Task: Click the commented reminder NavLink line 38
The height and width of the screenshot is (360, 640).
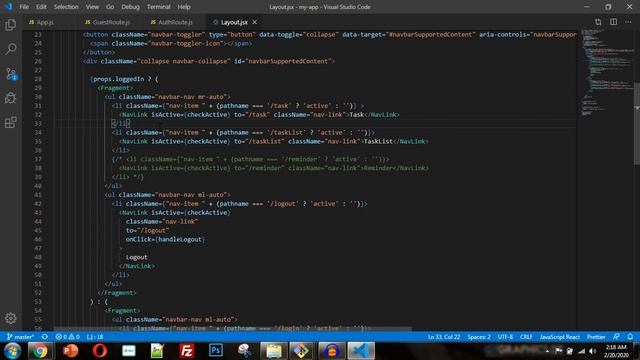Action: [x=274, y=168]
